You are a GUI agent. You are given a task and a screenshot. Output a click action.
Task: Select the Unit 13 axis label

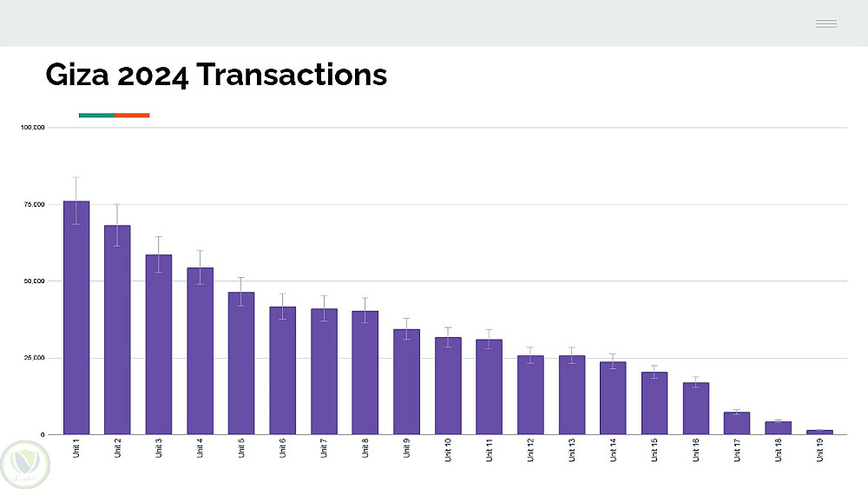pos(572,450)
